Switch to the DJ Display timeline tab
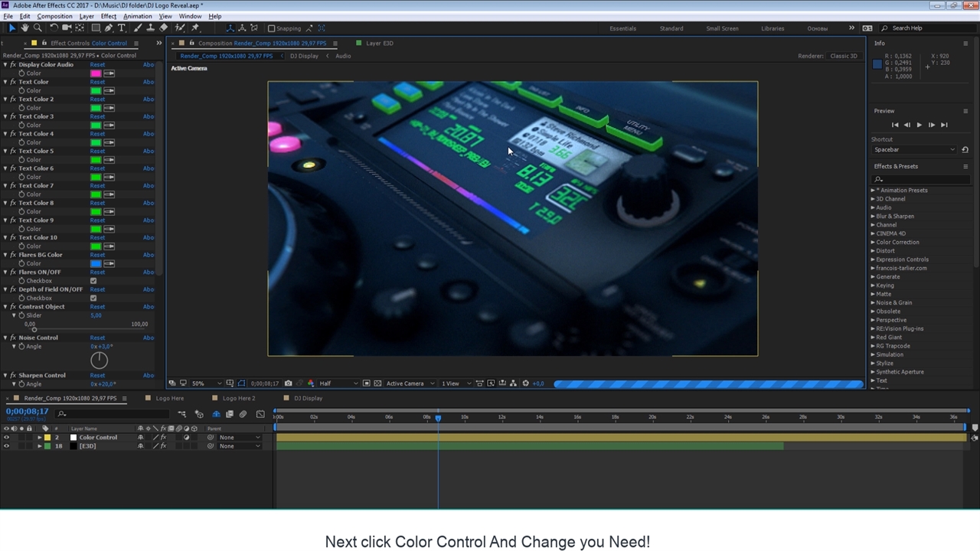980x551 pixels. [x=308, y=398]
